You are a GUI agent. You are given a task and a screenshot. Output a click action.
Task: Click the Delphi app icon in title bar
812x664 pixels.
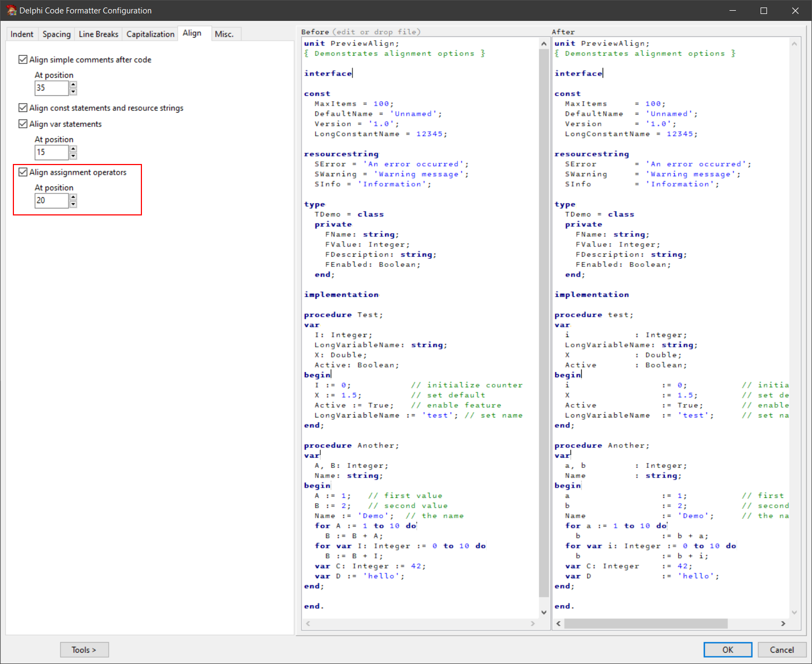(11, 11)
